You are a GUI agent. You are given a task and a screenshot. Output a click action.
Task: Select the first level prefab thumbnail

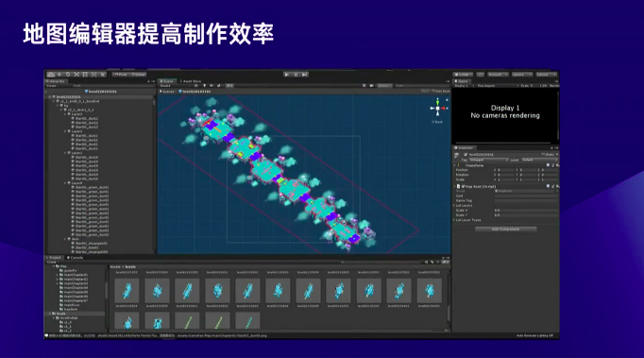(127, 291)
